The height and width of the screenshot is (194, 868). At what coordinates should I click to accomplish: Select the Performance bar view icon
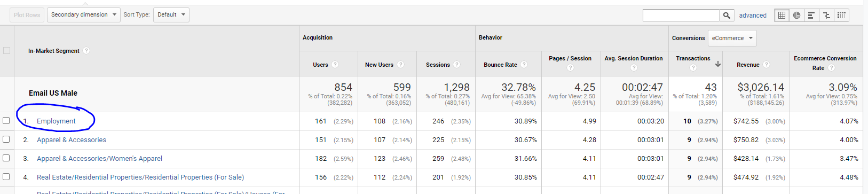[x=811, y=15]
